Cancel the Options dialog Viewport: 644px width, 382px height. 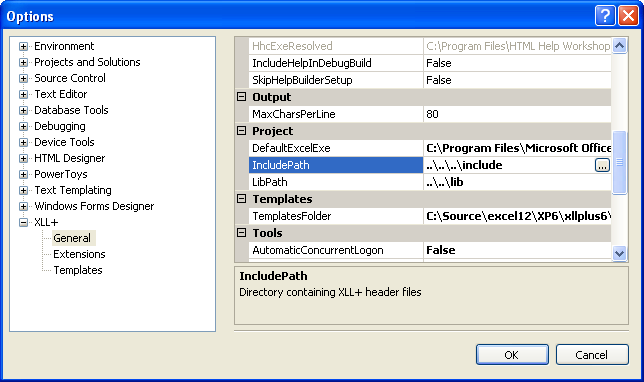point(592,354)
